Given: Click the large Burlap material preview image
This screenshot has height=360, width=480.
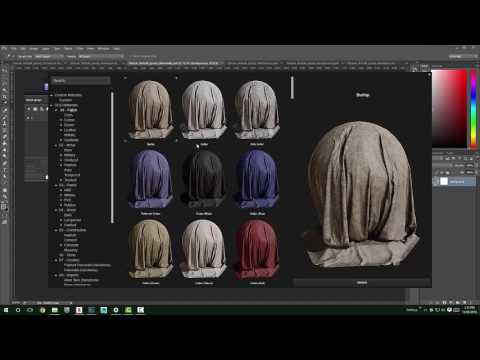Looking at the screenshot, I should 362,195.
